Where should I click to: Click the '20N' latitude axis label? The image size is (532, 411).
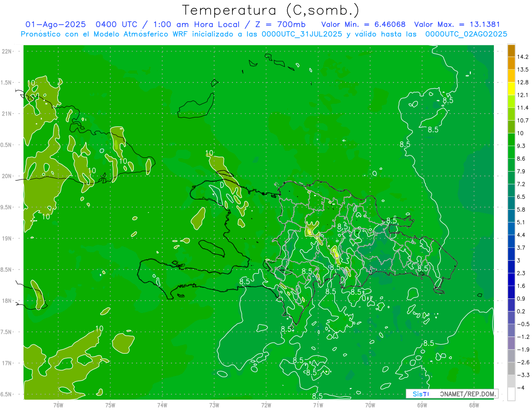click(7, 176)
